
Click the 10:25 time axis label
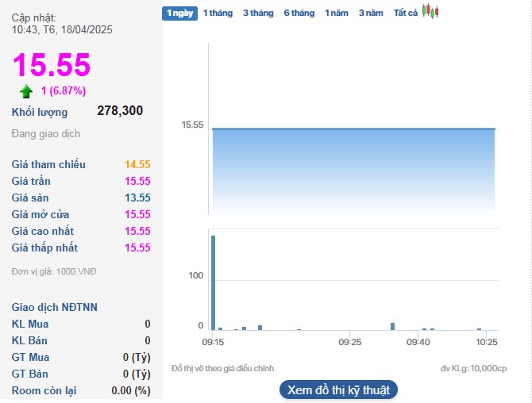point(486,342)
